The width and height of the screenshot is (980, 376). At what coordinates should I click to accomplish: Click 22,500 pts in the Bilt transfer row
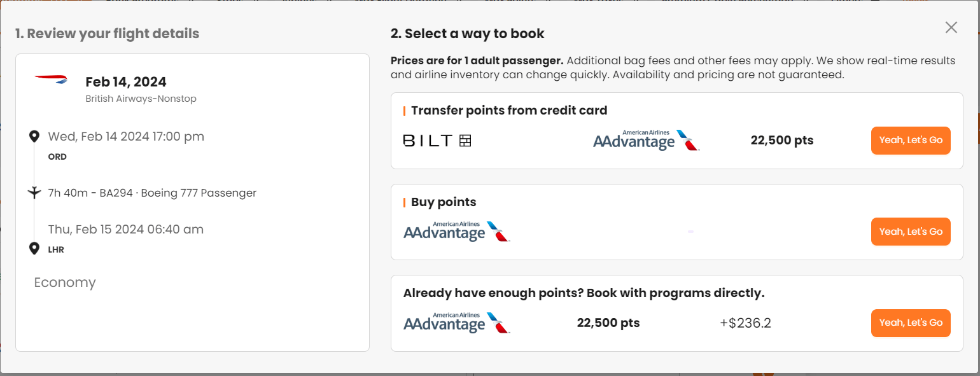pyautogui.click(x=781, y=141)
